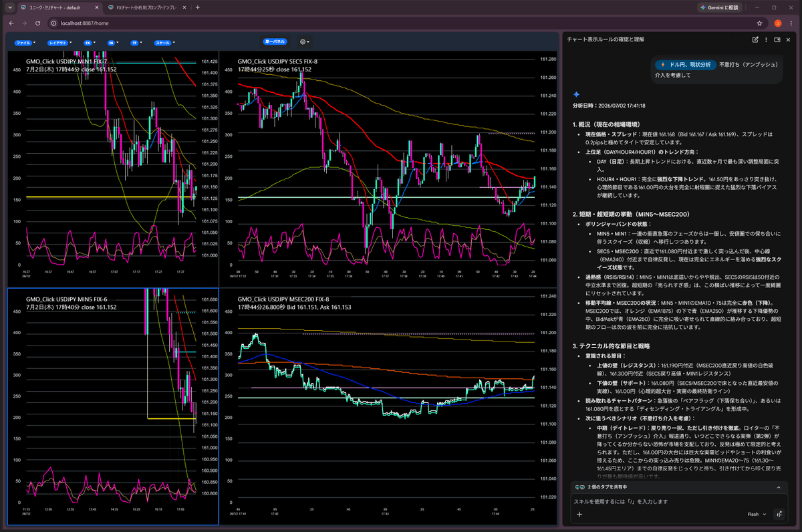Open the スケール dropdown menu
802x532 pixels.
tap(164, 42)
